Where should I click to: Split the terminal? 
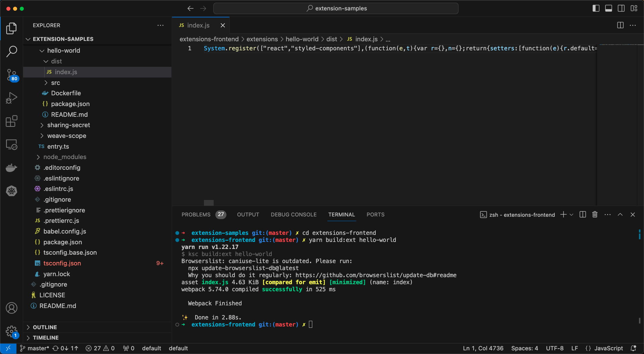(x=583, y=214)
